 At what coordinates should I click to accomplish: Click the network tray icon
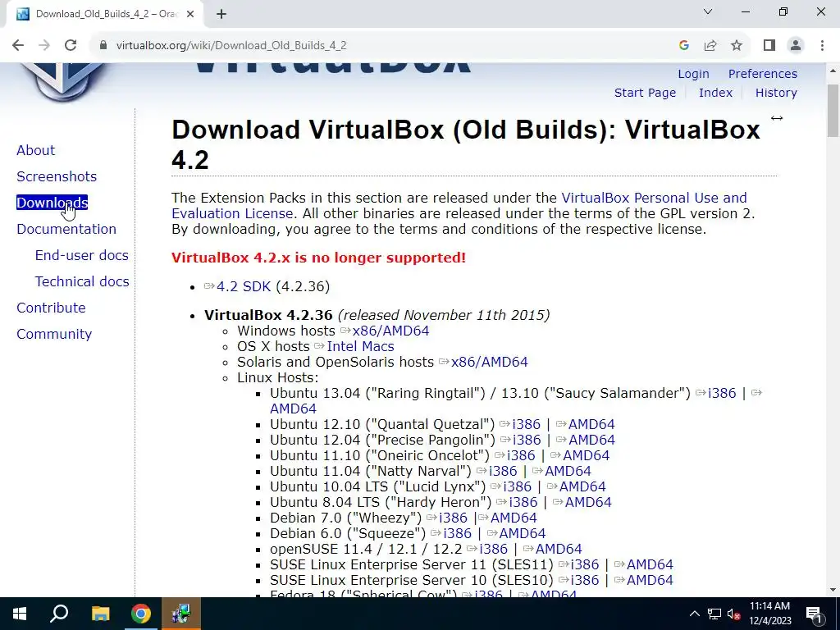pos(714,614)
